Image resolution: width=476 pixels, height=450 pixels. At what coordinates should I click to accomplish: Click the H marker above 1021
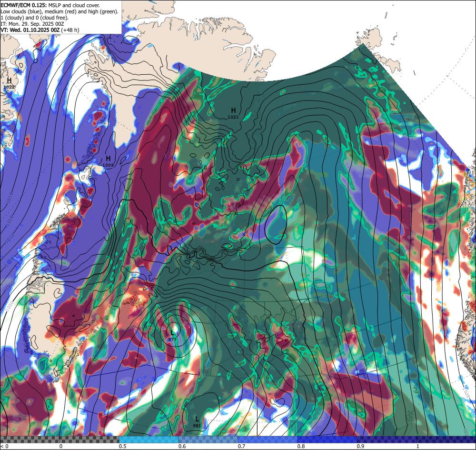point(233,110)
